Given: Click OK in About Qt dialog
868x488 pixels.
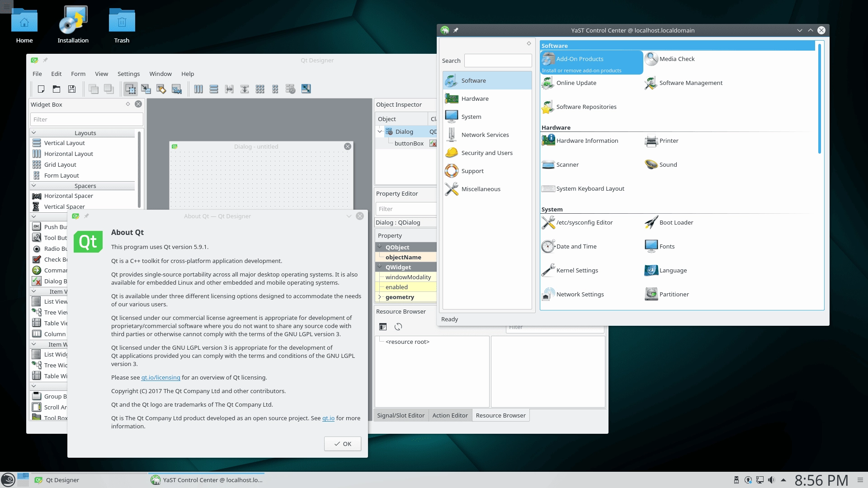Looking at the screenshot, I should [x=343, y=444].
